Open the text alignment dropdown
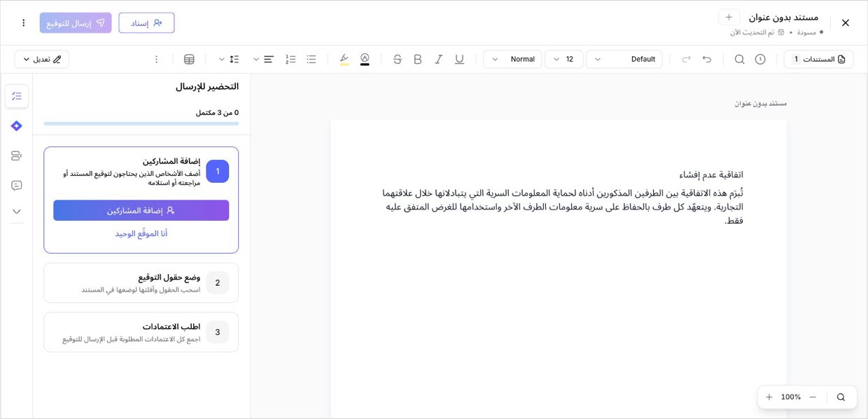Screen dimensions: 868x419 (x=262, y=60)
